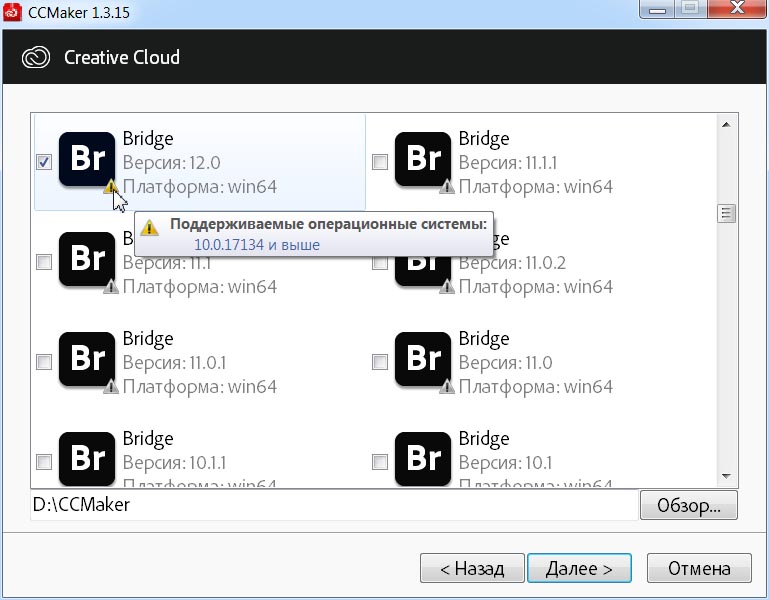Viewport: 769px width, 600px height.
Task: Click the Bridge 11.1.1 app icon
Action: pyautogui.click(x=423, y=159)
